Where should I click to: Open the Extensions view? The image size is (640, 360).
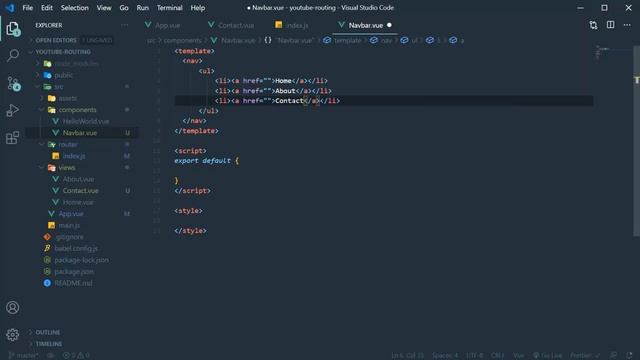(13, 137)
